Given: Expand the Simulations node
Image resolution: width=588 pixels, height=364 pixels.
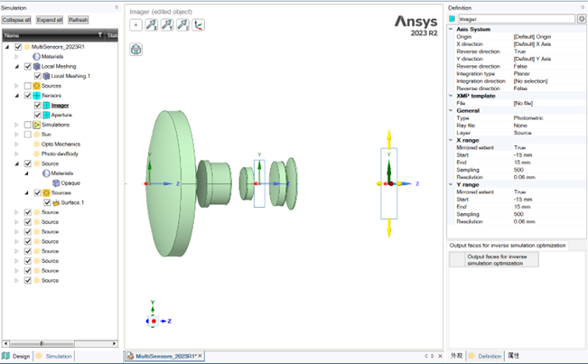Looking at the screenshot, I should [x=16, y=125].
